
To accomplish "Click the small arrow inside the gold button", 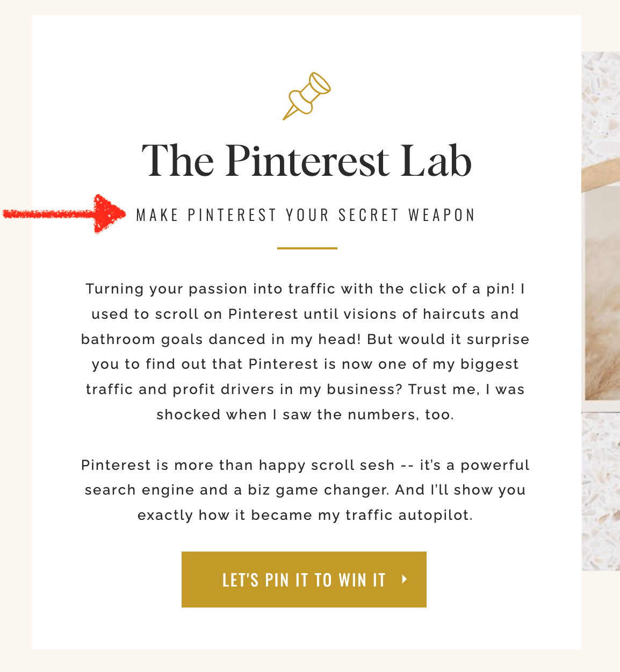I will pos(404,580).
